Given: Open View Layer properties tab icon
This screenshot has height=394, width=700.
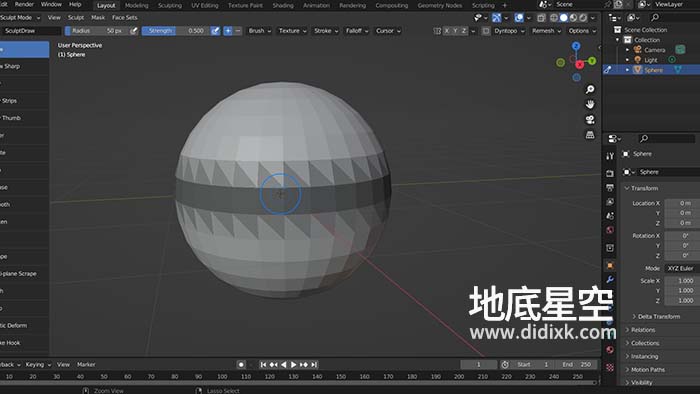Looking at the screenshot, I should pyautogui.click(x=610, y=202).
